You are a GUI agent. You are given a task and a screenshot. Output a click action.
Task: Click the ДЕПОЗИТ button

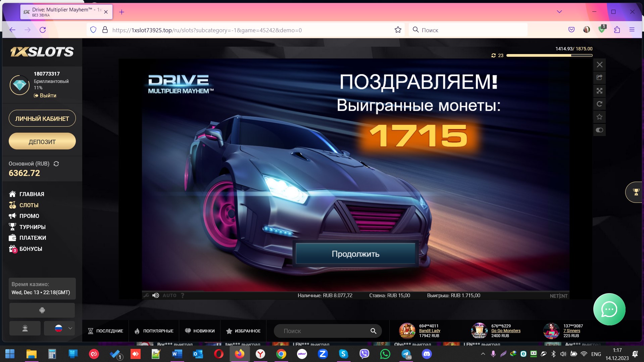[42, 142]
